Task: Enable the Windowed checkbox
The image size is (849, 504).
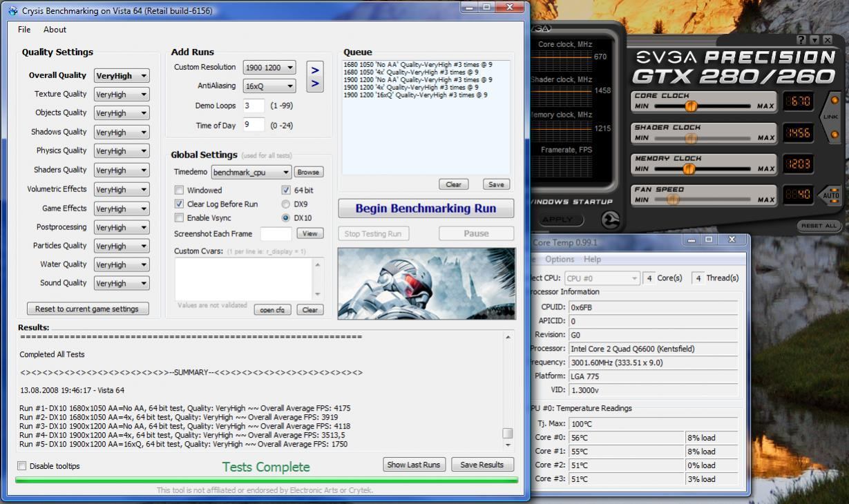Action: [x=179, y=190]
